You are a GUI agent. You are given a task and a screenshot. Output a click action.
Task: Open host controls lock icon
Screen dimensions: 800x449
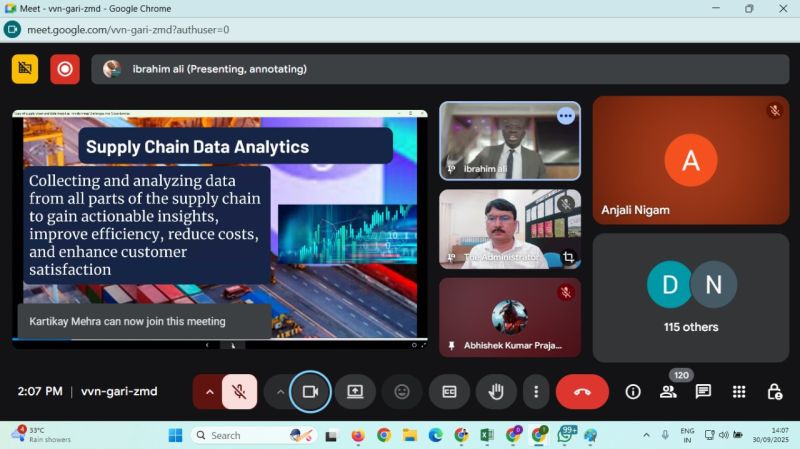[x=774, y=392]
